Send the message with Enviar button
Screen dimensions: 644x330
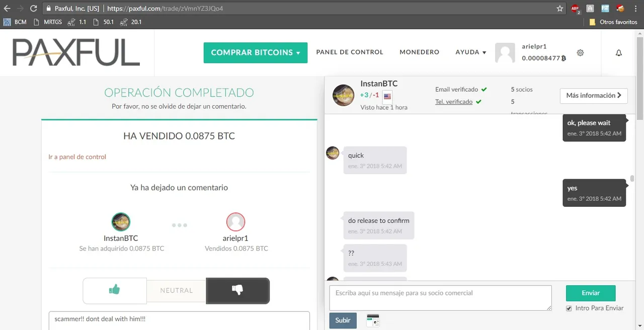click(591, 293)
